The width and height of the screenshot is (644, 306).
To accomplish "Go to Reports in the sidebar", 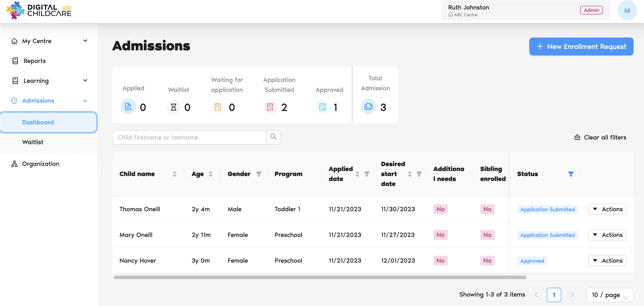I will (34, 61).
